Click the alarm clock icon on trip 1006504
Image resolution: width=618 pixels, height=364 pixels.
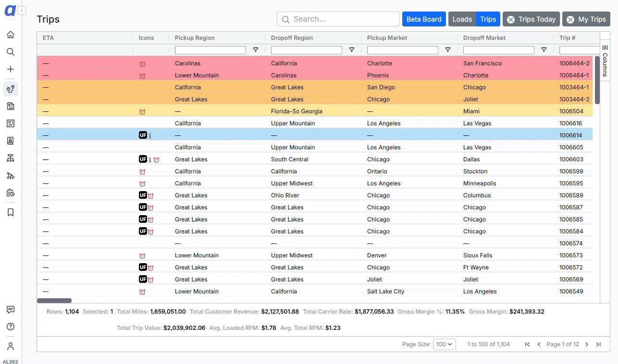pos(142,111)
